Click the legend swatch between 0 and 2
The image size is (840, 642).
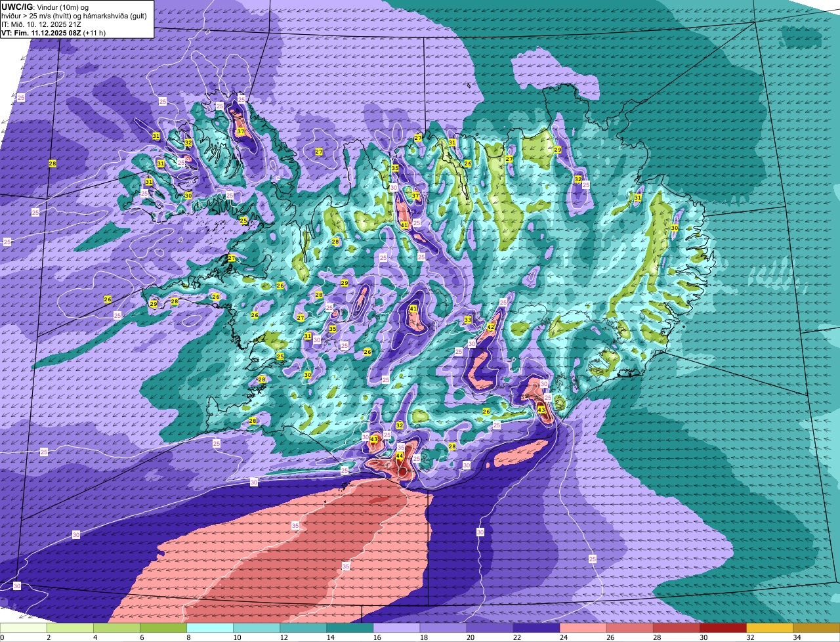24,628
